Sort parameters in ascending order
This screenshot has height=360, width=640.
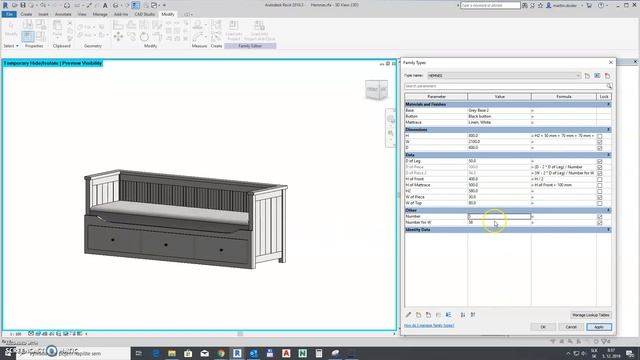(x=463, y=315)
